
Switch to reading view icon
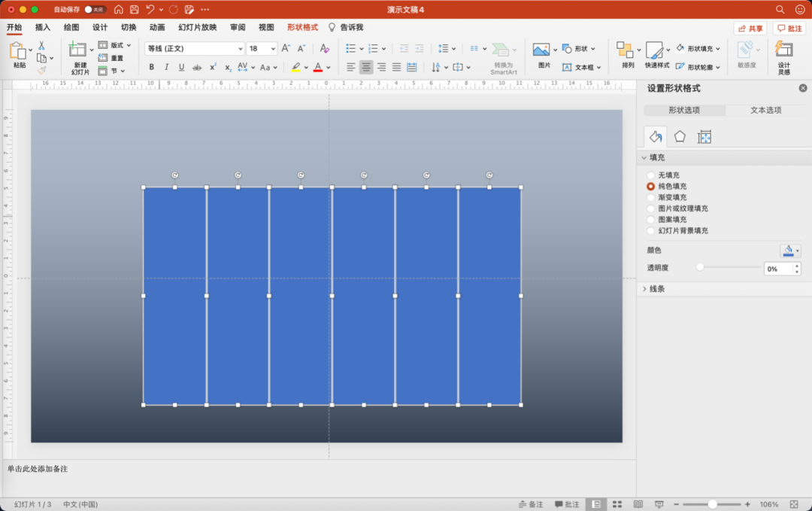click(638, 503)
